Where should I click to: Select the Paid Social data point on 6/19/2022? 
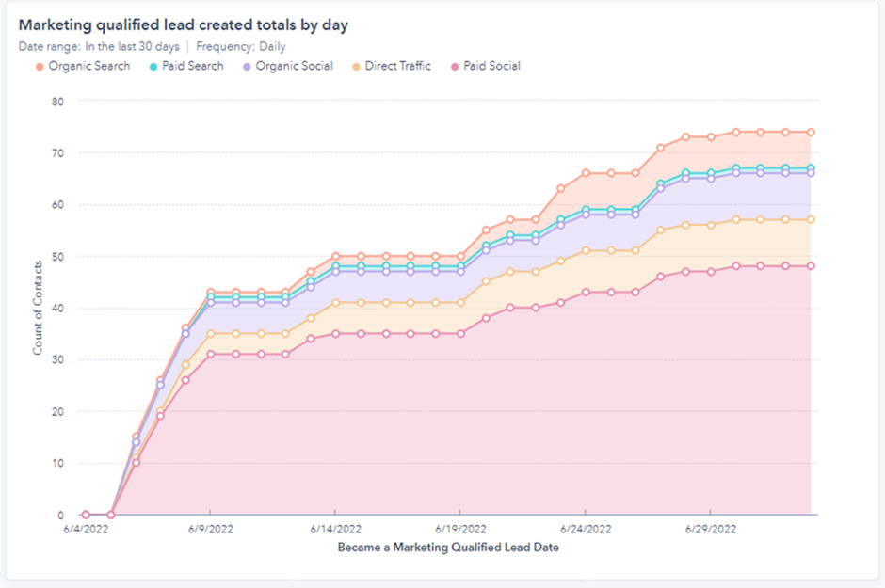coord(460,334)
